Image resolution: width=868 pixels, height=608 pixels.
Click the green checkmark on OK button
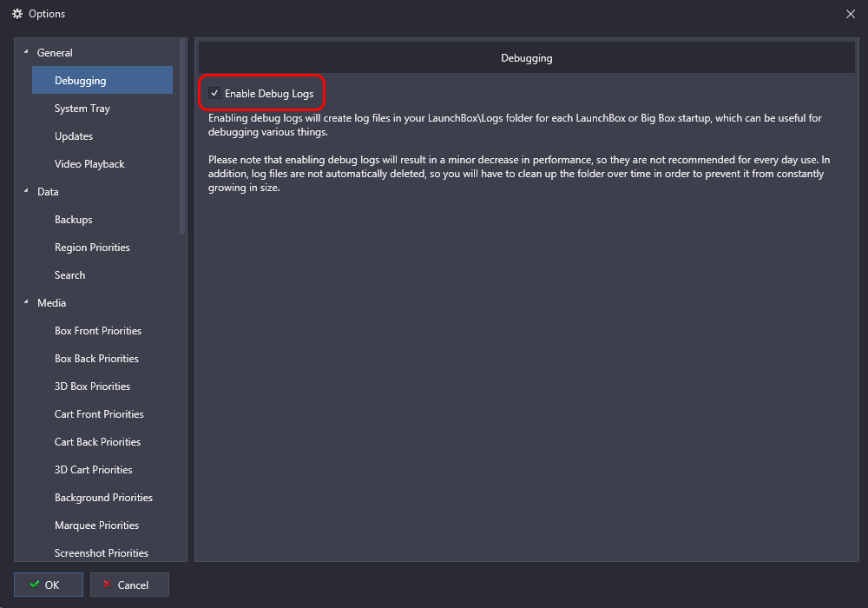35,585
